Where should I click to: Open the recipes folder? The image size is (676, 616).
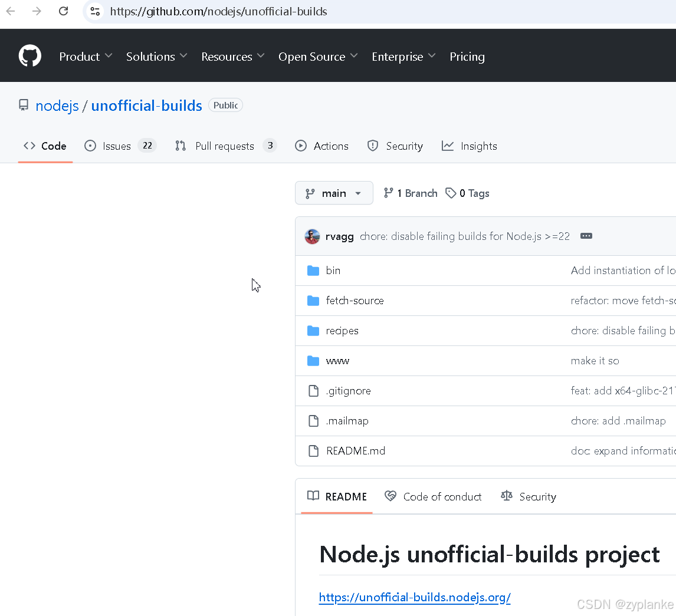[x=342, y=331]
